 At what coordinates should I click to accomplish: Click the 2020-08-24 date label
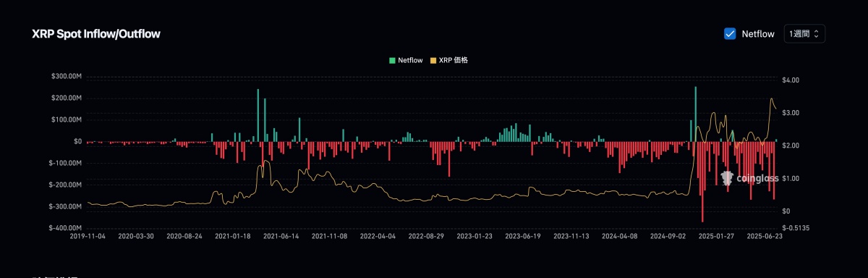click(x=184, y=236)
